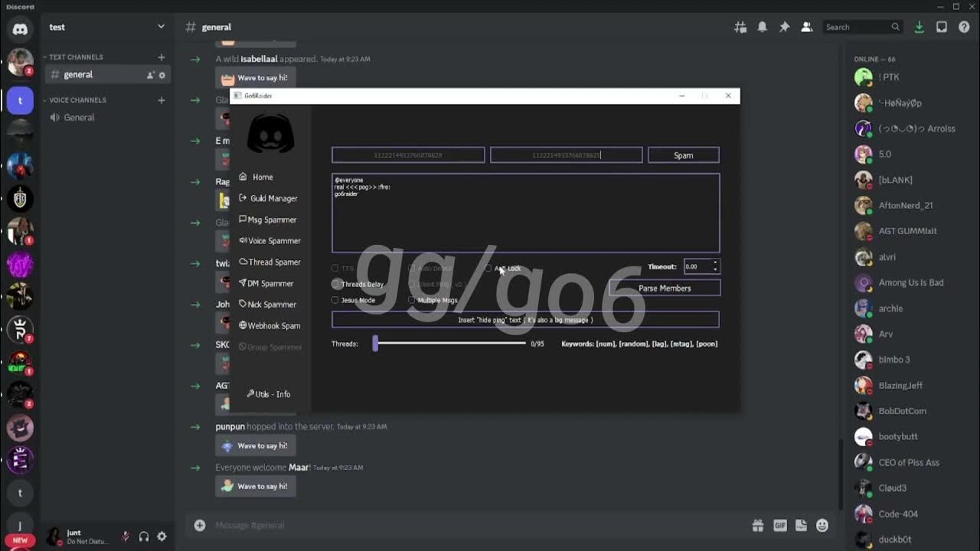Click the gift icon in message bar
Image resolution: width=980 pixels, height=551 pixels.
coord(757,525)
